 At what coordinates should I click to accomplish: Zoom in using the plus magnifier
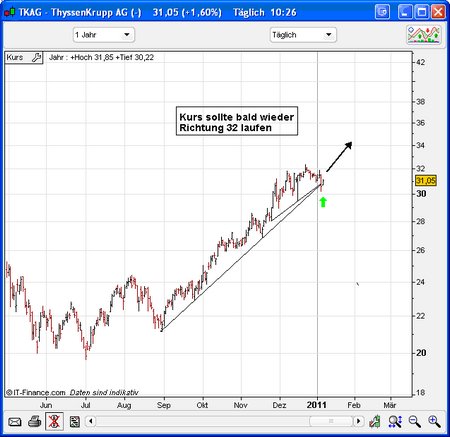pos(434,422)
